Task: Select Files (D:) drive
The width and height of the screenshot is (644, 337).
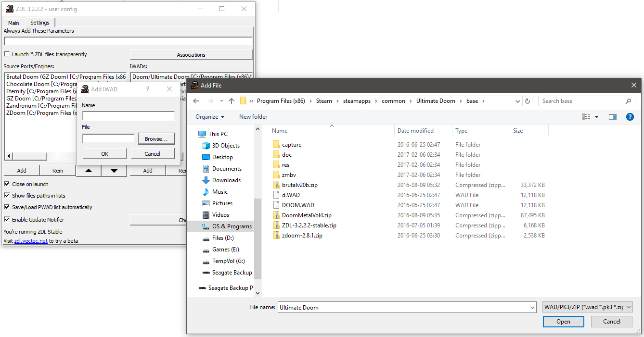Action: (x=223, y=238)
